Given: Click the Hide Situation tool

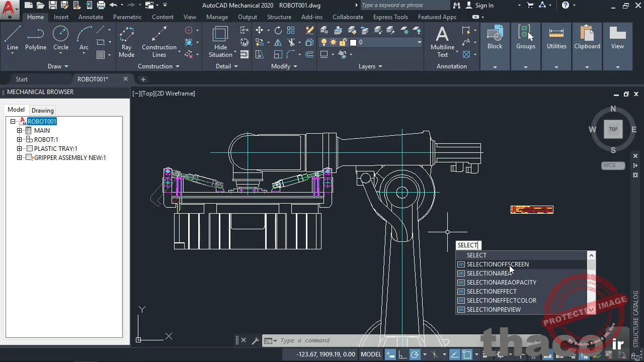Looking at the screenshot, I should 220,42.
